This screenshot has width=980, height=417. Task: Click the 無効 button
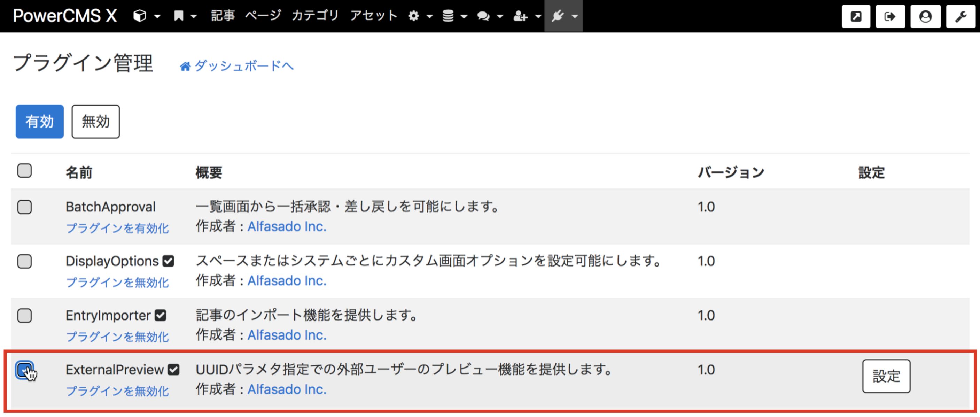click(x=95, y=121)
